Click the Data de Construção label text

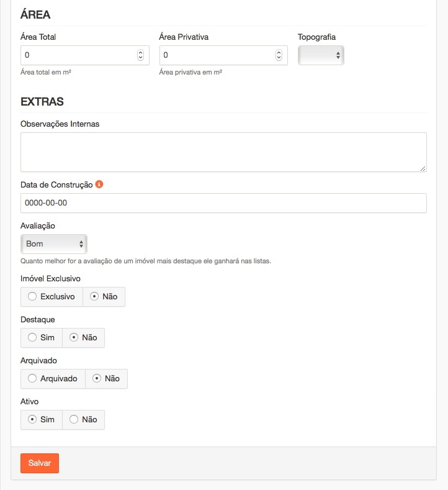click(x=56, y=184)
